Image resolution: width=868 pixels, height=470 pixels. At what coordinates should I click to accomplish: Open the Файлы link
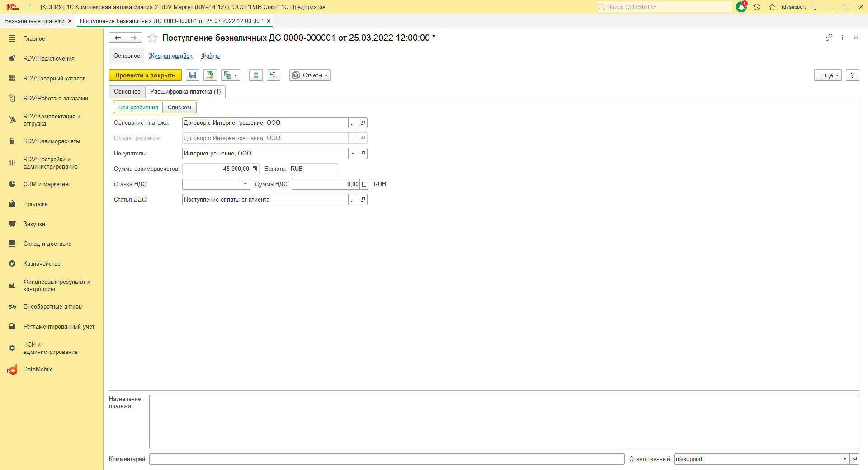(x=211, y=56)
